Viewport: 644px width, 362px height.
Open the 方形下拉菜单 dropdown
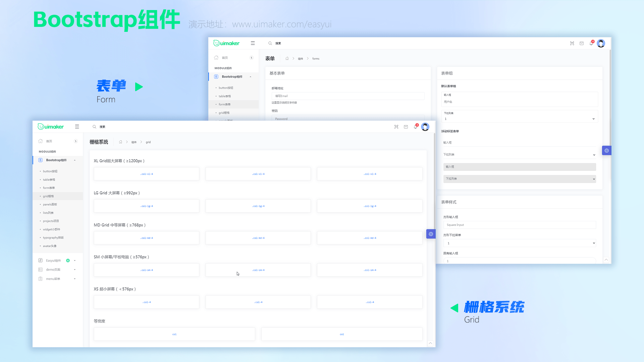tap(519, 243)
